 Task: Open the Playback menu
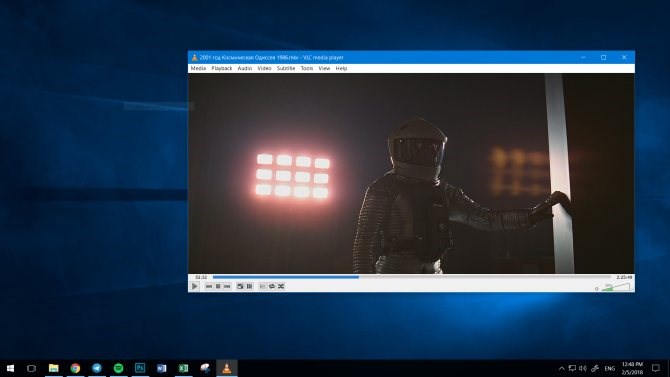(x=222, y=68)
